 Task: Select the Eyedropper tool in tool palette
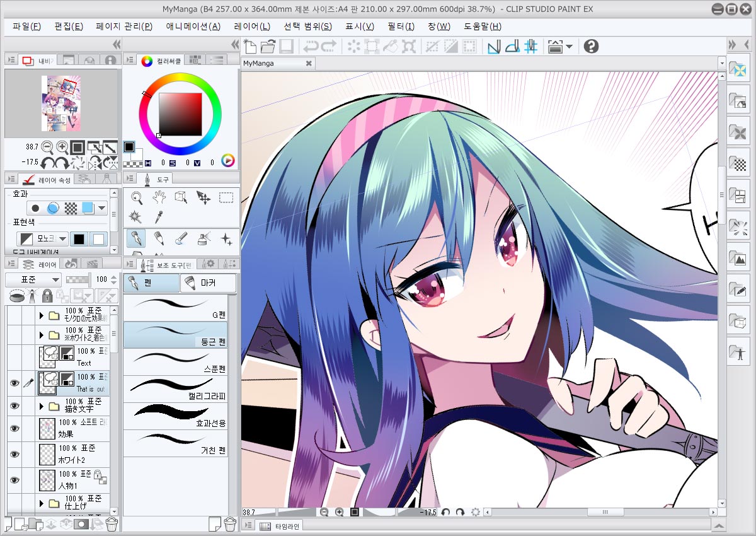point(159,217)
